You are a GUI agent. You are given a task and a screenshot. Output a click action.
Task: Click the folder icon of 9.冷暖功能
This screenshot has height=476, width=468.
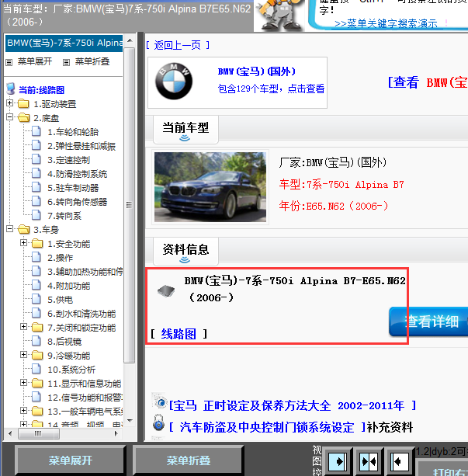(x=37, y=355)
